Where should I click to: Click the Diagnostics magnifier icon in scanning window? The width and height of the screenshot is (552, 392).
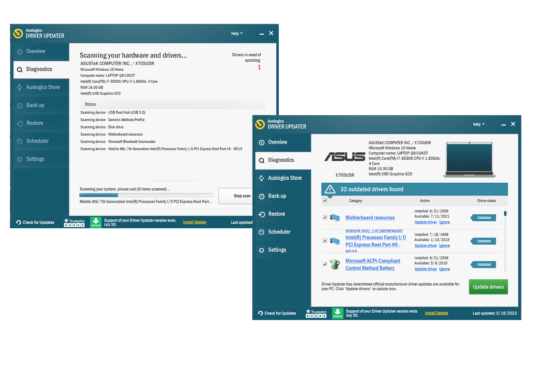(x=20, y=70)
